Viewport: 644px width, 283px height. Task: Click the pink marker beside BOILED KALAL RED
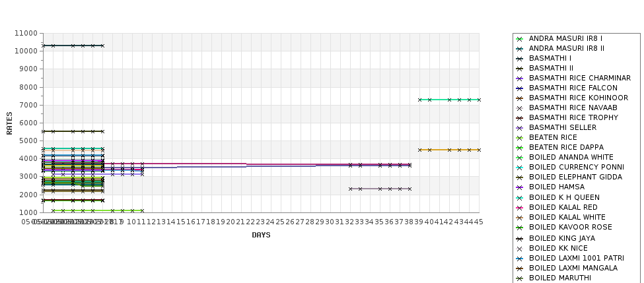[520, 208]
